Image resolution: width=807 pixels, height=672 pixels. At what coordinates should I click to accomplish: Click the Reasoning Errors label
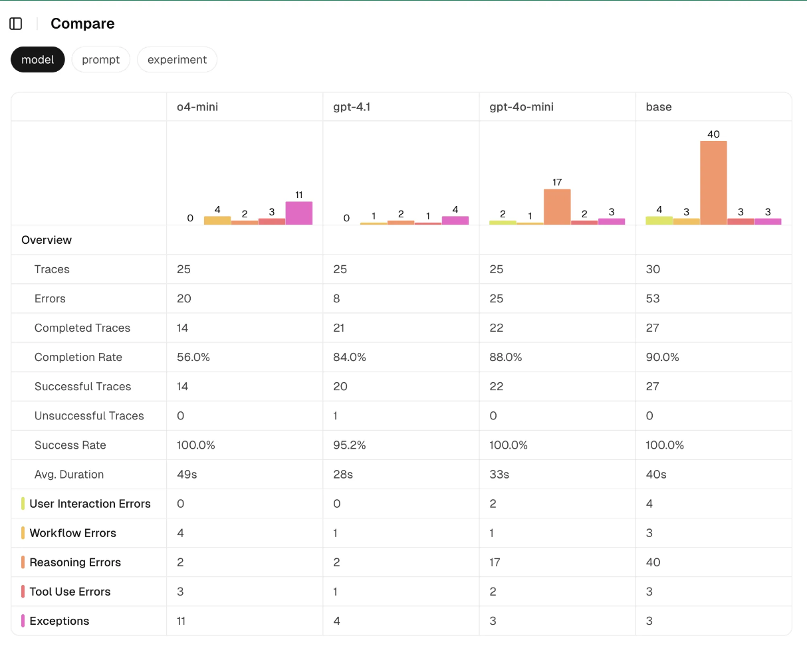point(75,562)
